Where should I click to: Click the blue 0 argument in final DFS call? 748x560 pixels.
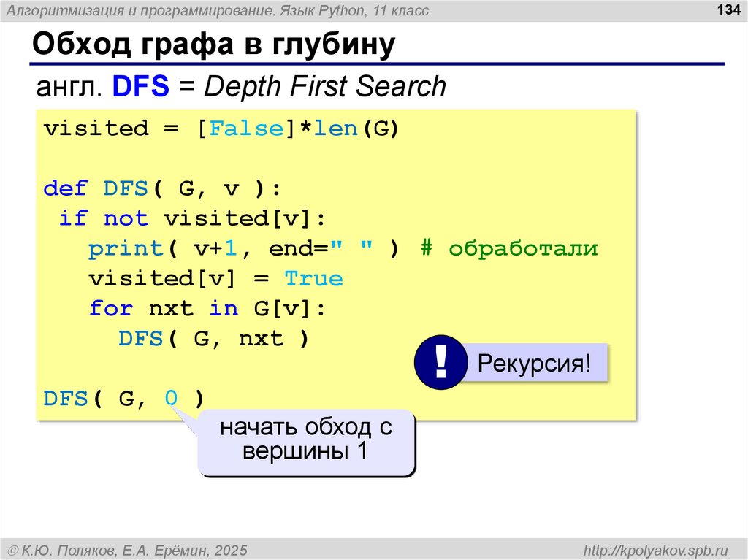coord(170,399)
